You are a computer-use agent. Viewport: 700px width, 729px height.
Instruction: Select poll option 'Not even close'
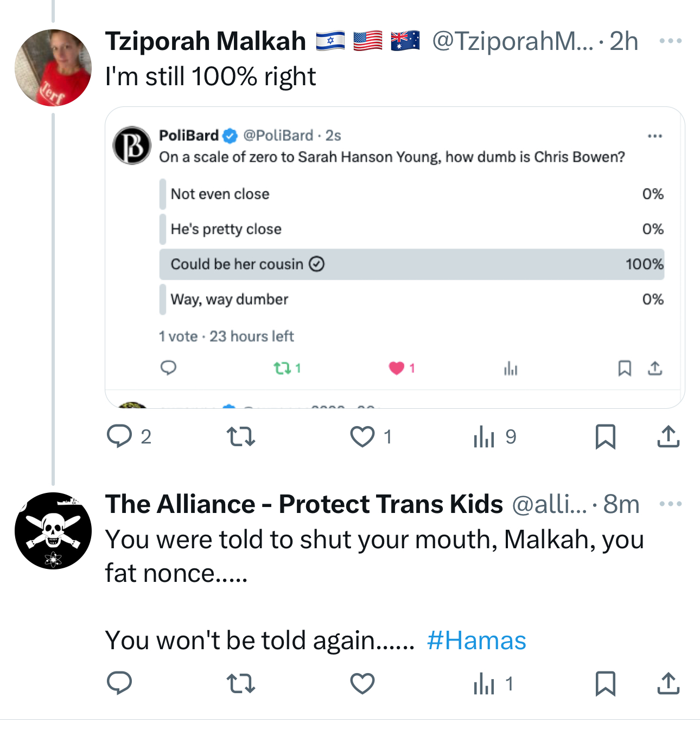tap(411, 194)
